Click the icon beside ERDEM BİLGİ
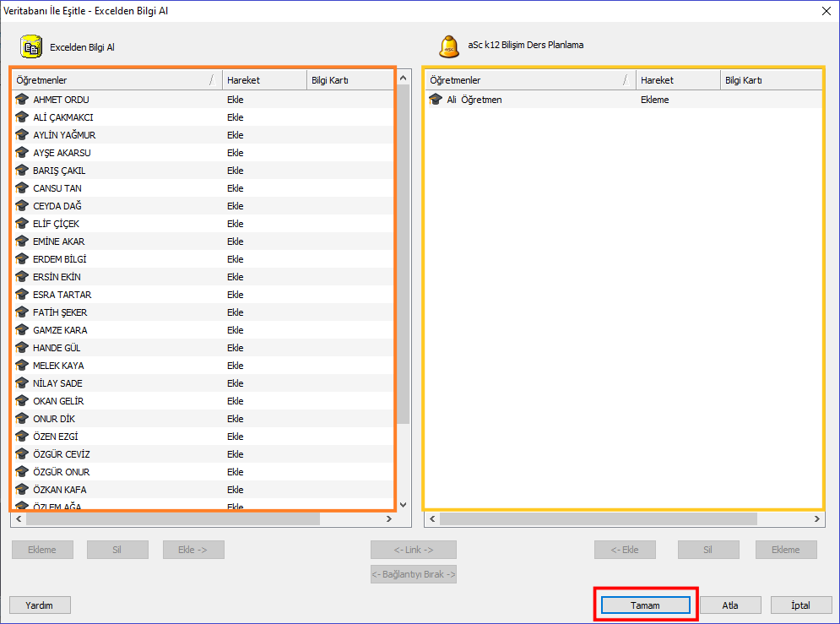 tap(22, 258)
